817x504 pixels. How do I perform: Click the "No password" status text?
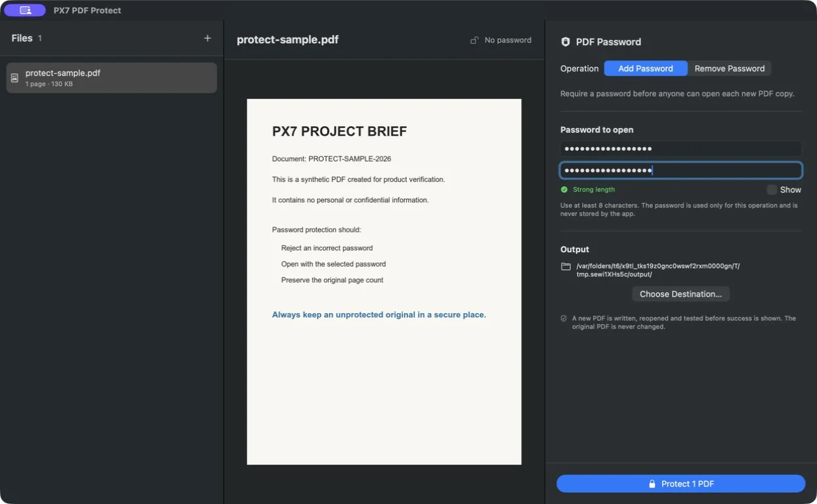click(508, 40)
